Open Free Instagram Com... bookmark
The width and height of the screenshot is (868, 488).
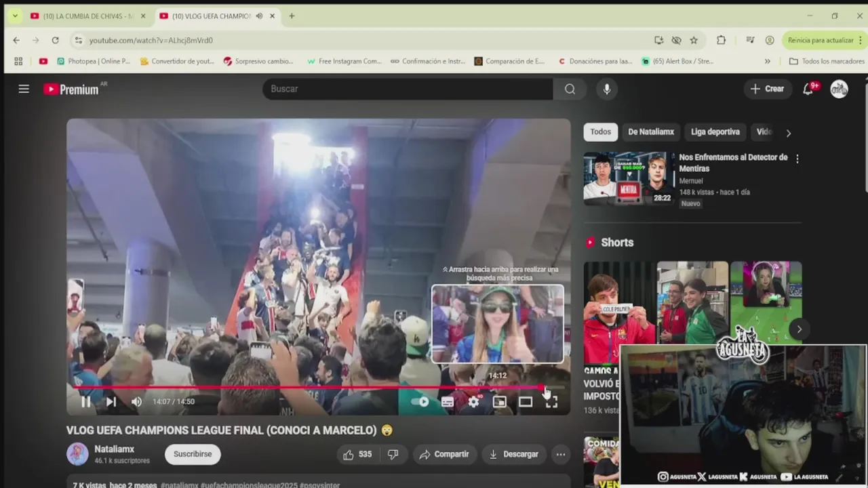(344, 61)
